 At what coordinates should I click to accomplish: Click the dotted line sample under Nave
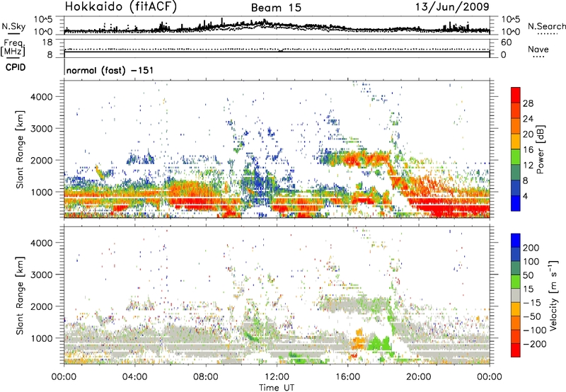[538, 57]
